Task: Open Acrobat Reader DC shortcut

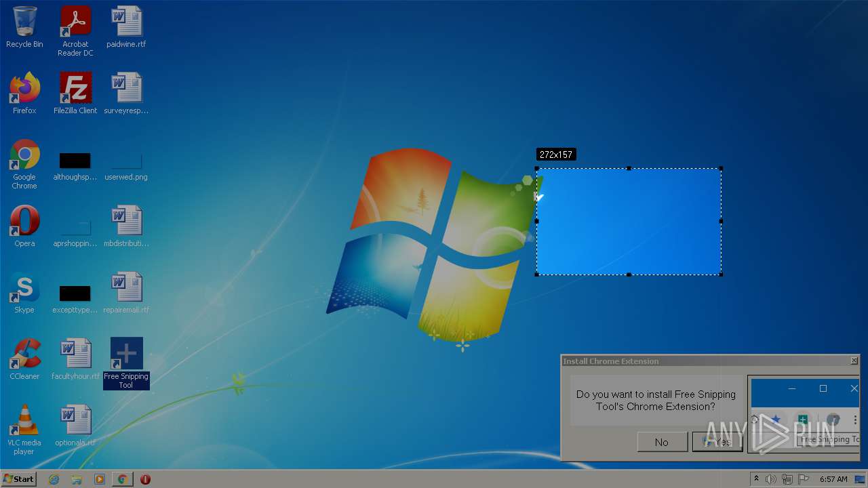Action: point(75,31)
